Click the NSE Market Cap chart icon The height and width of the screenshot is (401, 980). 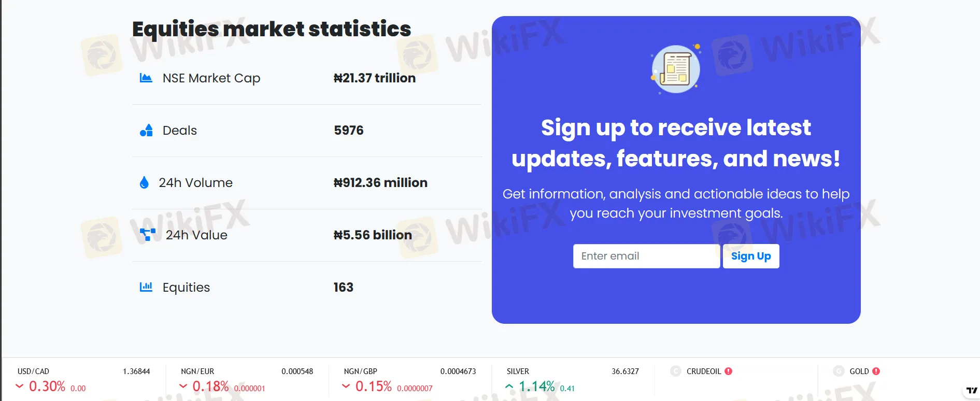(146, 78)
